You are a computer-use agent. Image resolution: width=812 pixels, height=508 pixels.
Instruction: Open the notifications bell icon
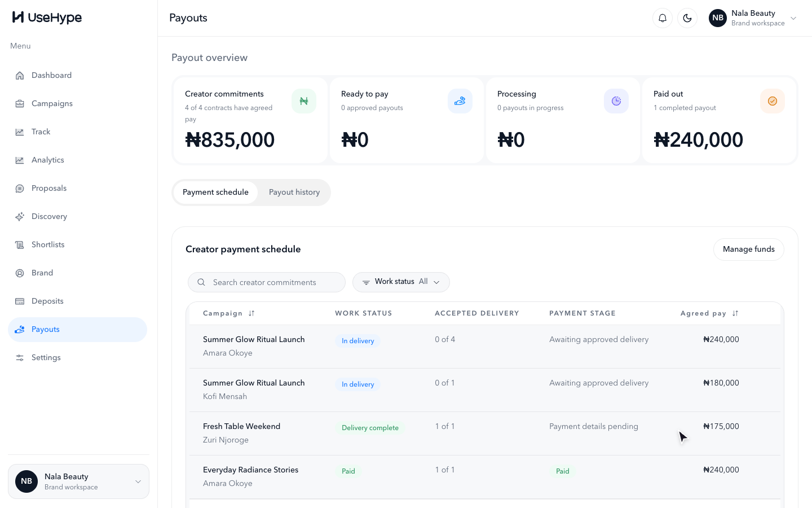tap(663, 18)
